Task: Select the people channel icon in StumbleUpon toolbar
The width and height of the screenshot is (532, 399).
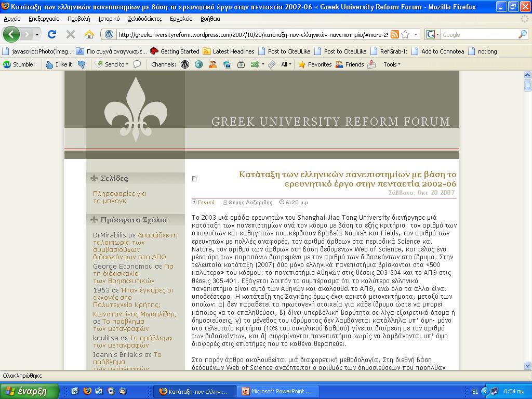Action: click(x=212, y=64)
